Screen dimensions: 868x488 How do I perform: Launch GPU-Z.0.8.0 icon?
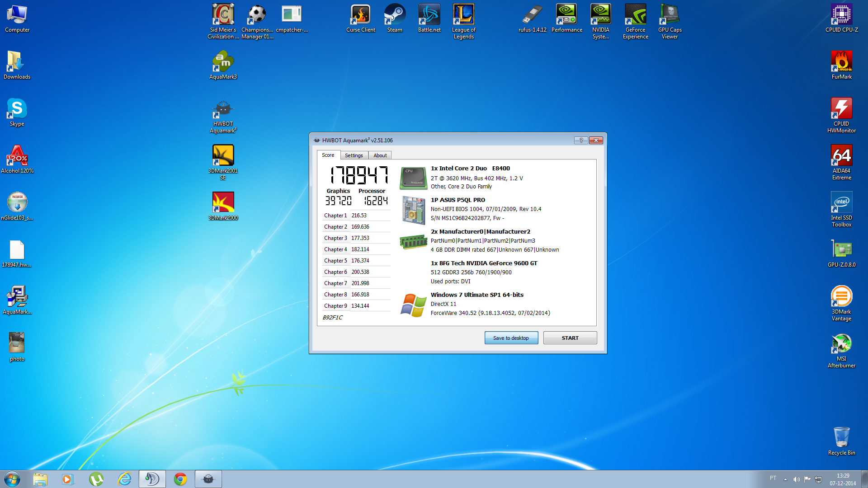coord(841,254)
